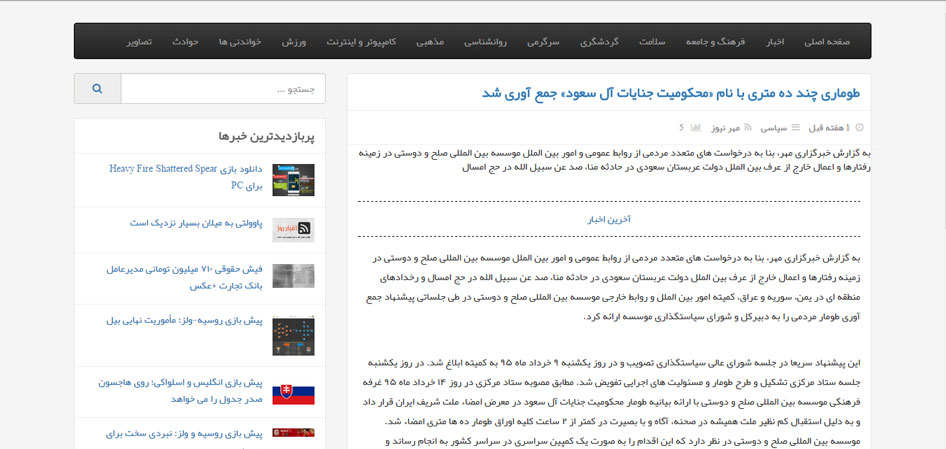Open 'کامپیوتر و اینترنت' in the navbar

[361, 42]
